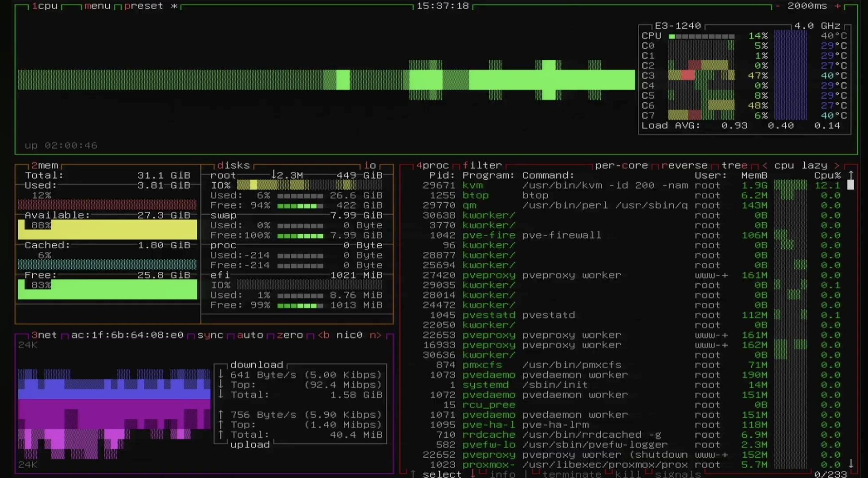Click the plus to increase update interval
The image size is (868, 478).
click(837, 6)
